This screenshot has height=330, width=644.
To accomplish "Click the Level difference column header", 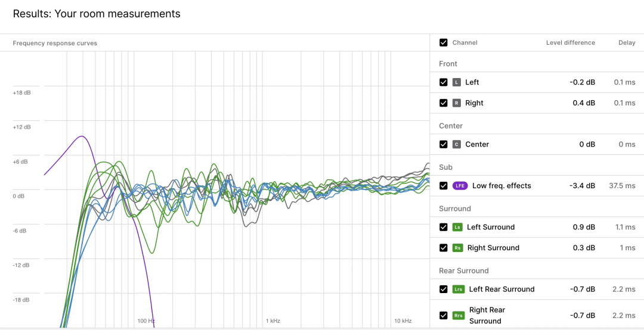I will tap(571, 43).
